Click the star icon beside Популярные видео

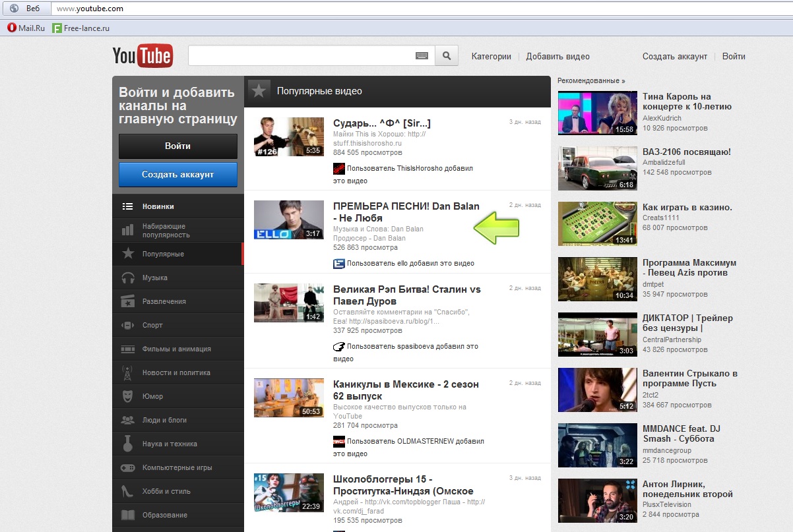point(258,91)
